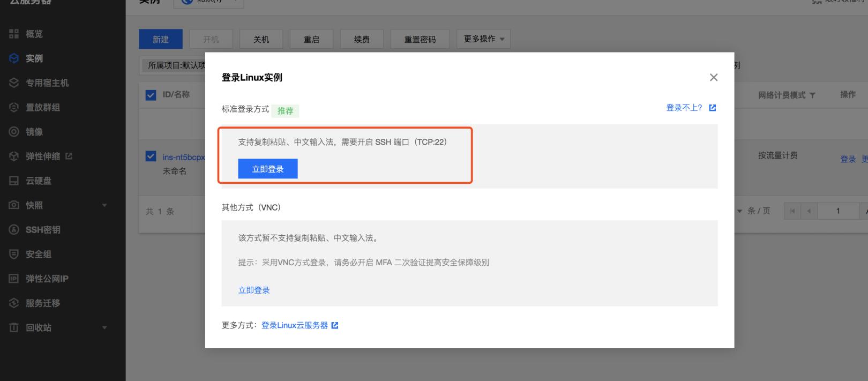
Task: Expand the 快照 sidebar submenu
Action: (104, 205)
